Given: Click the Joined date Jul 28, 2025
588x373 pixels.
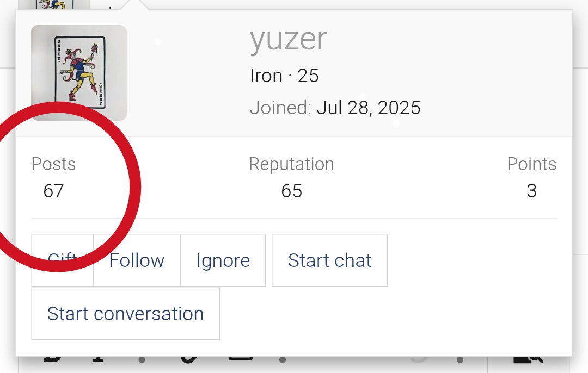Looking at the screenshot, I should click(x=369, y=108).
